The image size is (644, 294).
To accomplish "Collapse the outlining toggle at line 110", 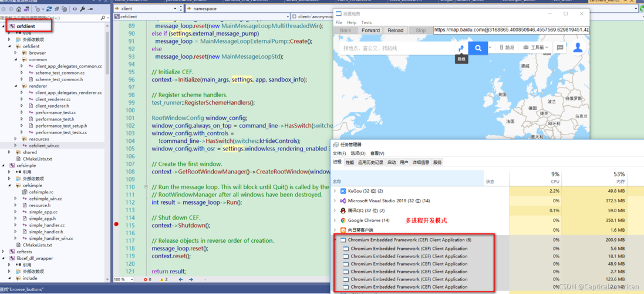I will (146, 187).
